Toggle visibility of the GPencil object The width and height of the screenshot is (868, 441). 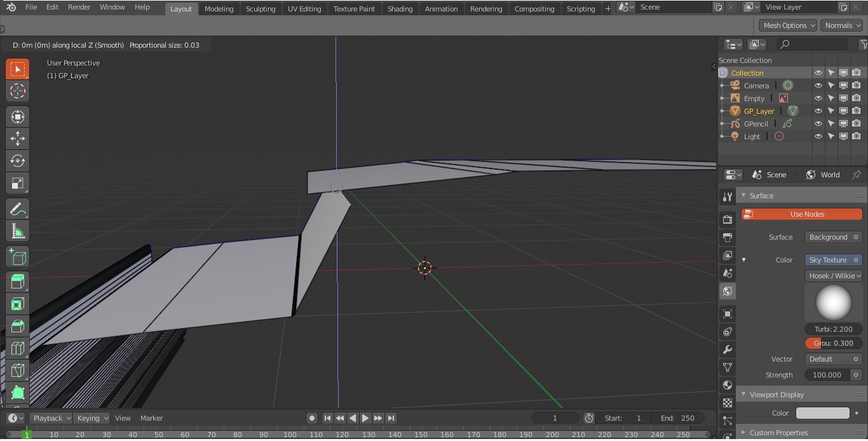(818, 123)
